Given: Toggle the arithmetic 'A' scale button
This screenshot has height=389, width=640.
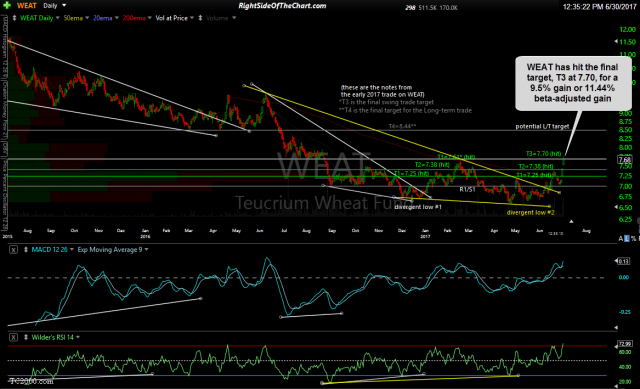Looking at the screenshot, I should click(x=621, y=238).
